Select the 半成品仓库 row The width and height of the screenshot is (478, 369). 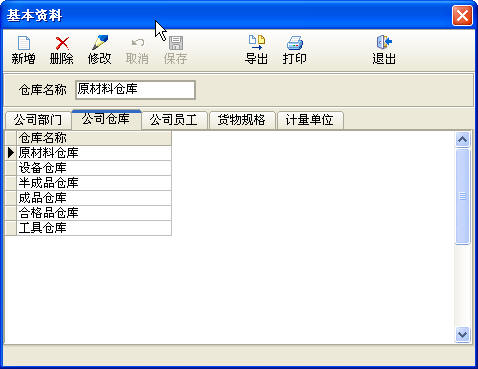[x=94, y=183]
